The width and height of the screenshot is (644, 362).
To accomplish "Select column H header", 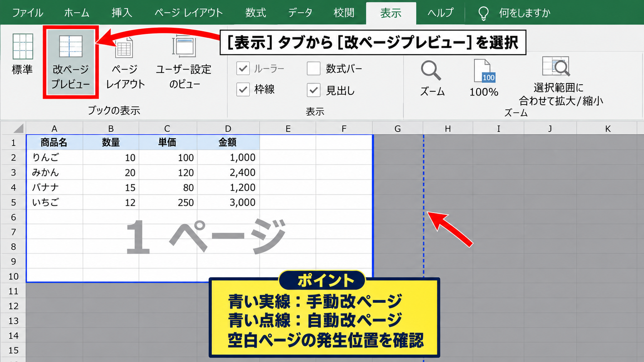I will [448, 128].
